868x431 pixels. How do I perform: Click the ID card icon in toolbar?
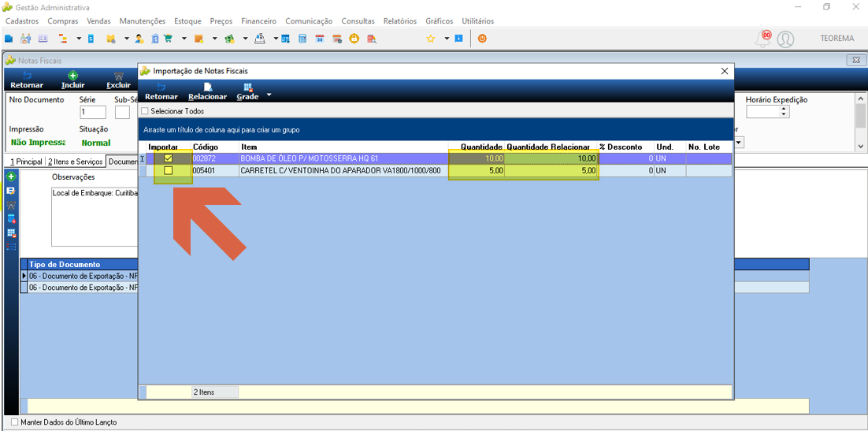[x=43, y=39]
